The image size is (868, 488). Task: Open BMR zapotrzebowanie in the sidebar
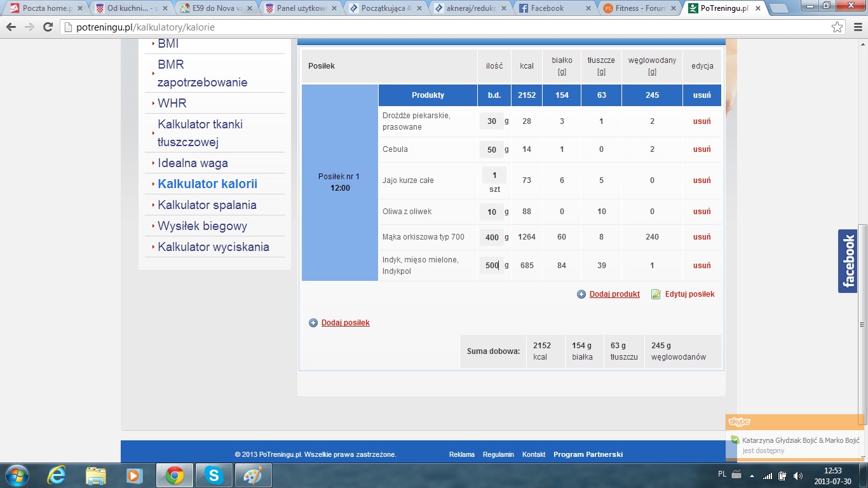tap(203, 73)
